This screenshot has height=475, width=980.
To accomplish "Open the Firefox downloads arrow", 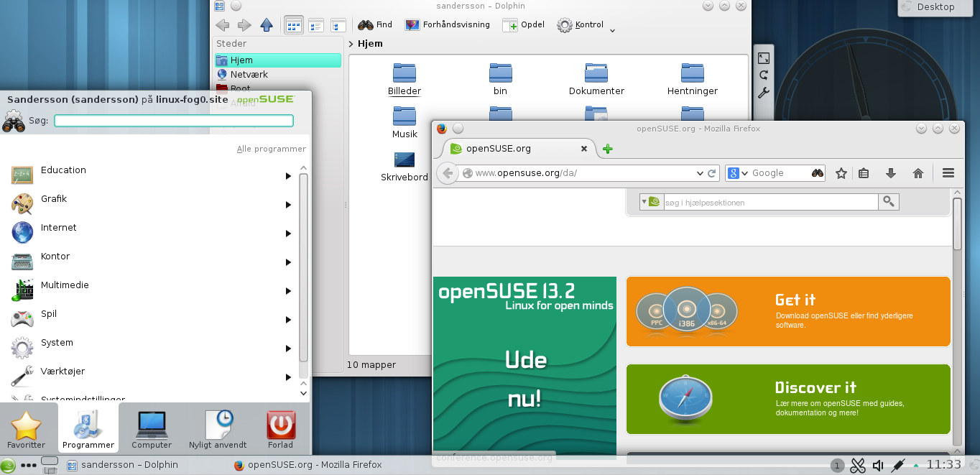I will point(891,173).
